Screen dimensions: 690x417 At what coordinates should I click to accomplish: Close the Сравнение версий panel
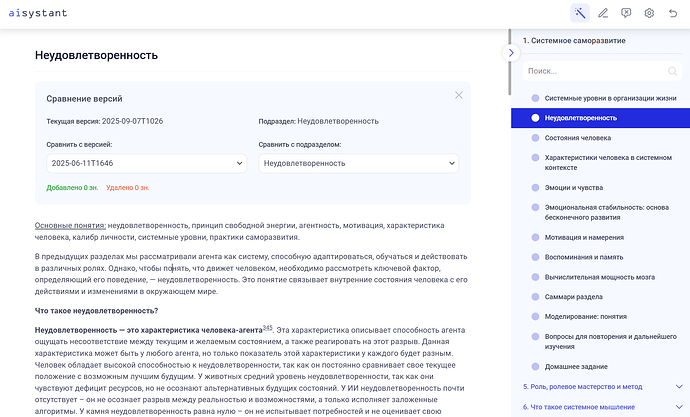pyautogui.click(x=459, y=95)
